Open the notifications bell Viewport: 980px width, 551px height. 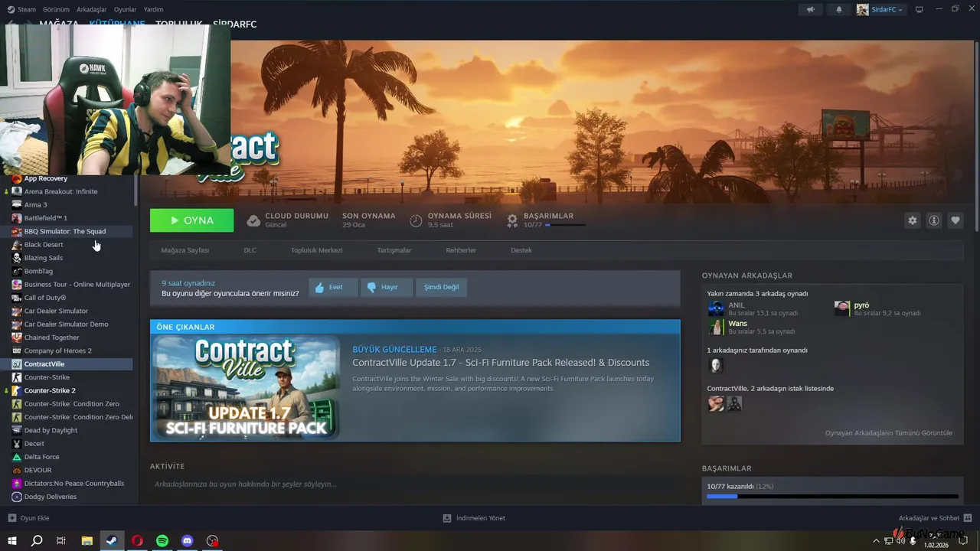click(838, 9)
